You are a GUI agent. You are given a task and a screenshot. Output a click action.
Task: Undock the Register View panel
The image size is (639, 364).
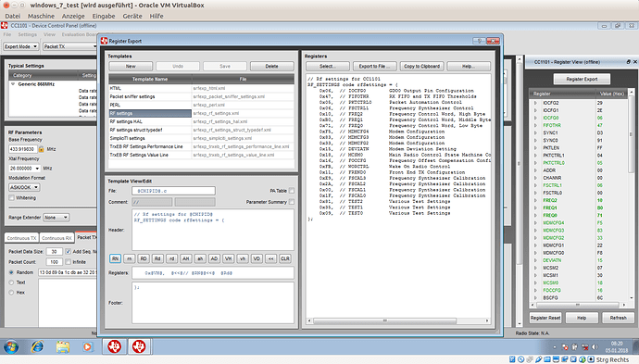click(629, 62)
